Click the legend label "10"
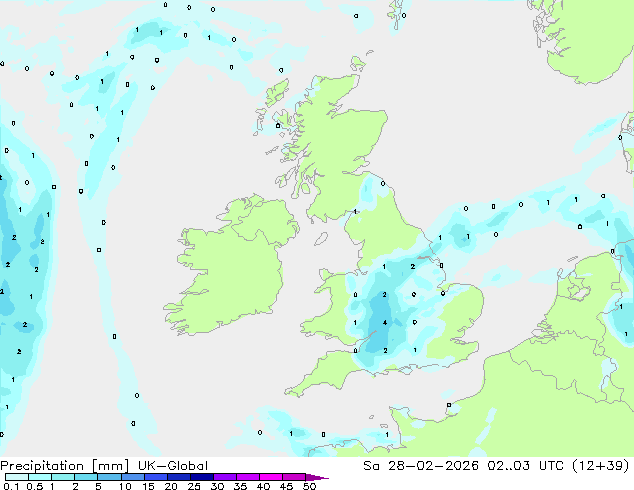634x490 pixels. [125, 486]
